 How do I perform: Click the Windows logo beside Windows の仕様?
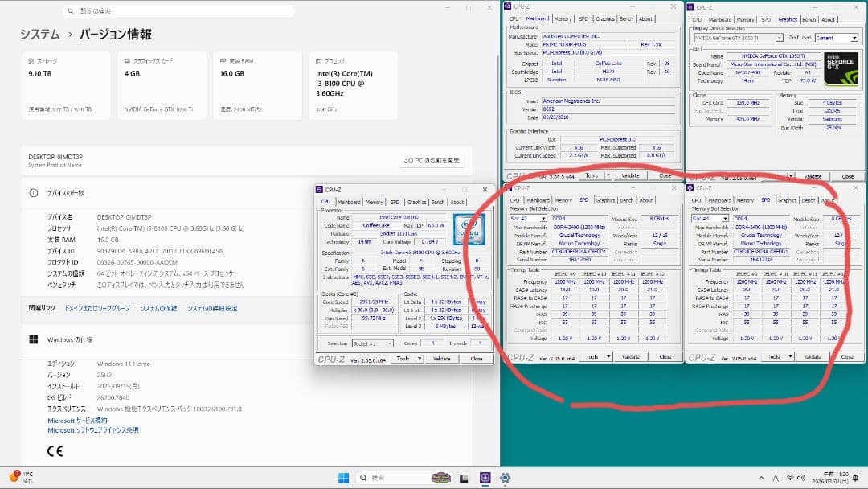(x=33, y=339)
